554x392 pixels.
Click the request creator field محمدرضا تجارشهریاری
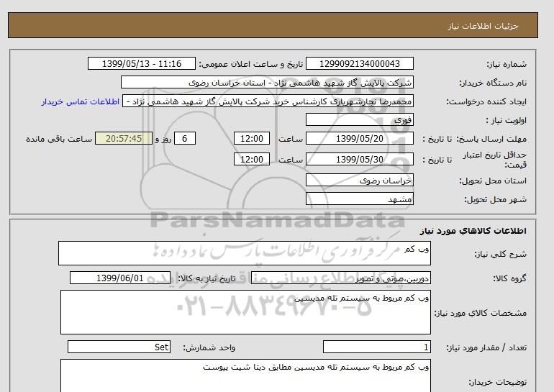tap(268, 101)
